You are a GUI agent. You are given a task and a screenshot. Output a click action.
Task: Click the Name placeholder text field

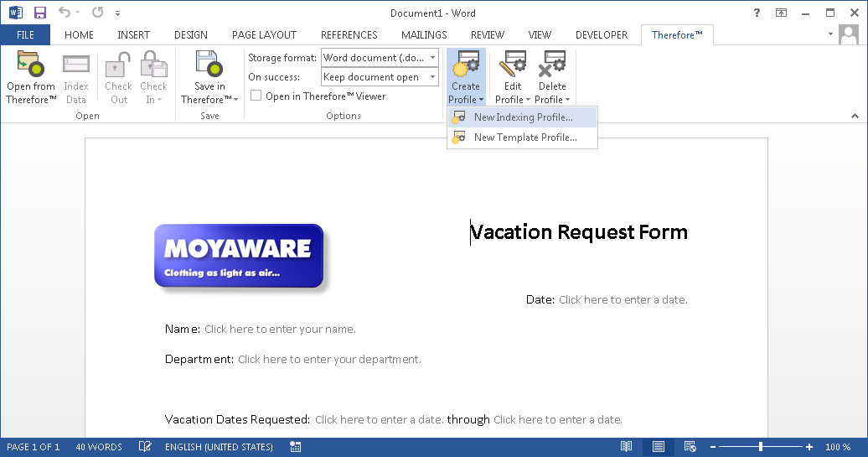[x=280, y=330]
